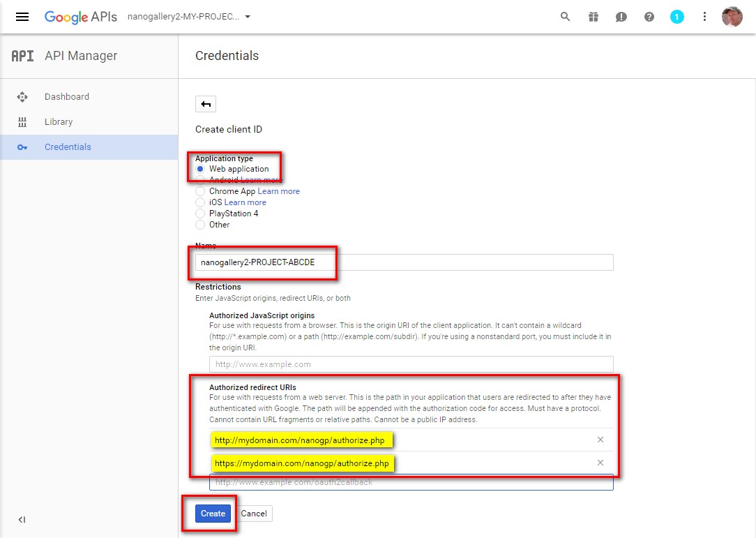The height and width of the screenshot is (538, 756).
Task: Click the user profile avatar
Action: (x=732, y=17)
